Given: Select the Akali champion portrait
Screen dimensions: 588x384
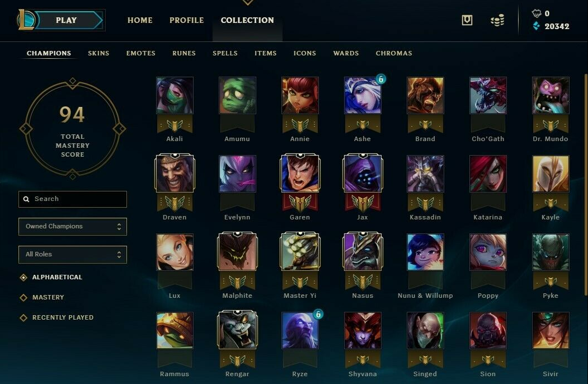Looking at the screenshot, I should pyautogui.click(x=175, y=95).
